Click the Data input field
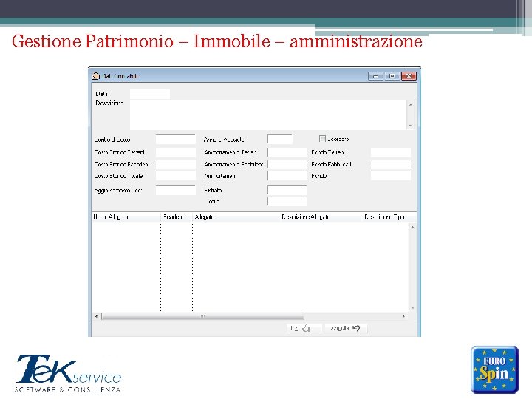Viewport: 532px width, 399px height. click(150, 94)
